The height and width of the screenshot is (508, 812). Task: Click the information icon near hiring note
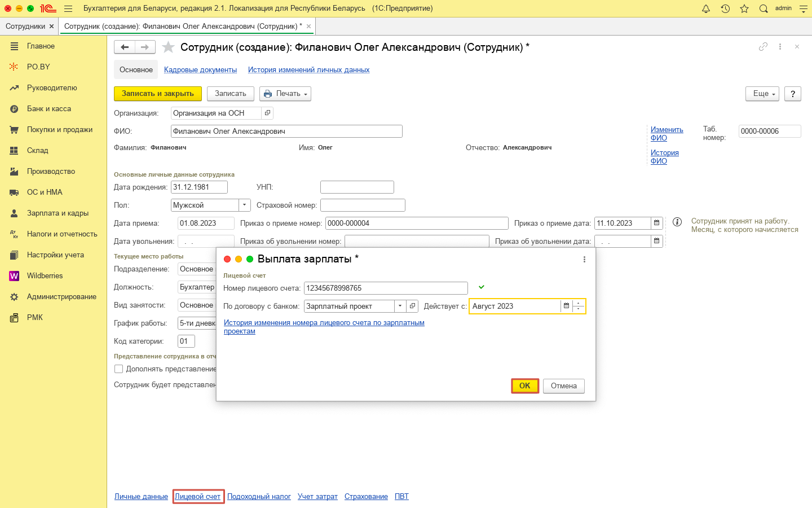pos(677,222)
